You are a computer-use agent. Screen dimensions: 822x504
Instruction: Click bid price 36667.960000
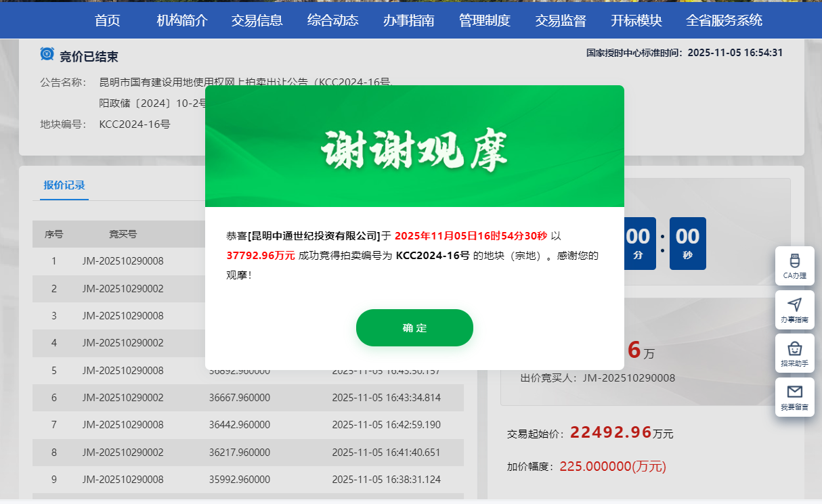coord(240,398)
